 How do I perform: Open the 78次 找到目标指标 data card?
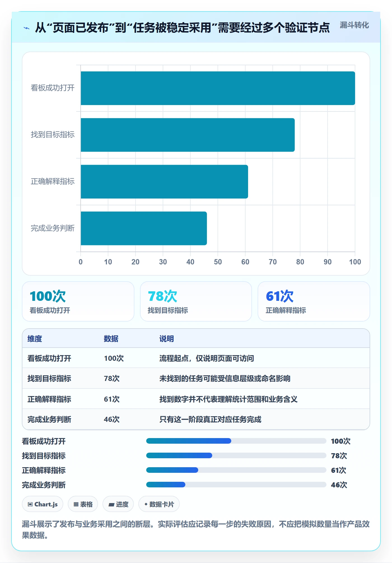pyautogui.click(x=196, y=301)
